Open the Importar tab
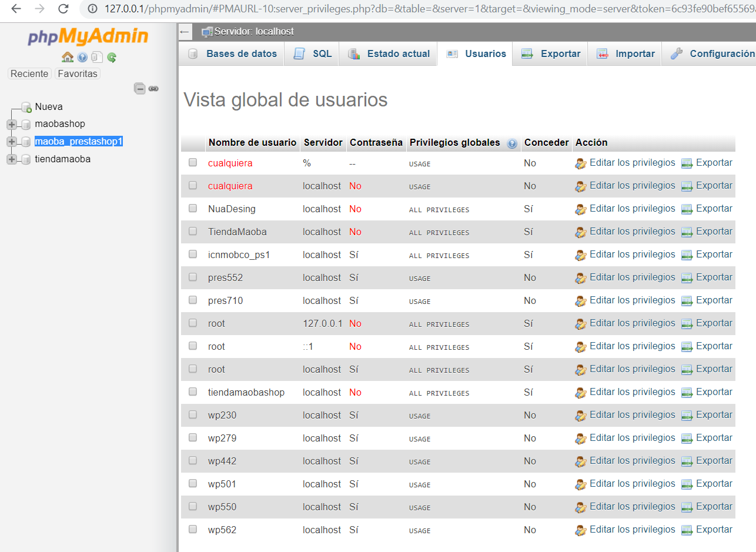The height and width of the screenshot is (552, 756). (x=624, y=53)
